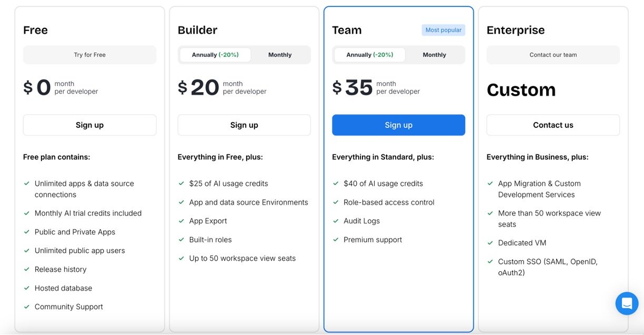Sign up for the Free plan
This screenshot has width=644, height=335.
[x=89, y=125]
